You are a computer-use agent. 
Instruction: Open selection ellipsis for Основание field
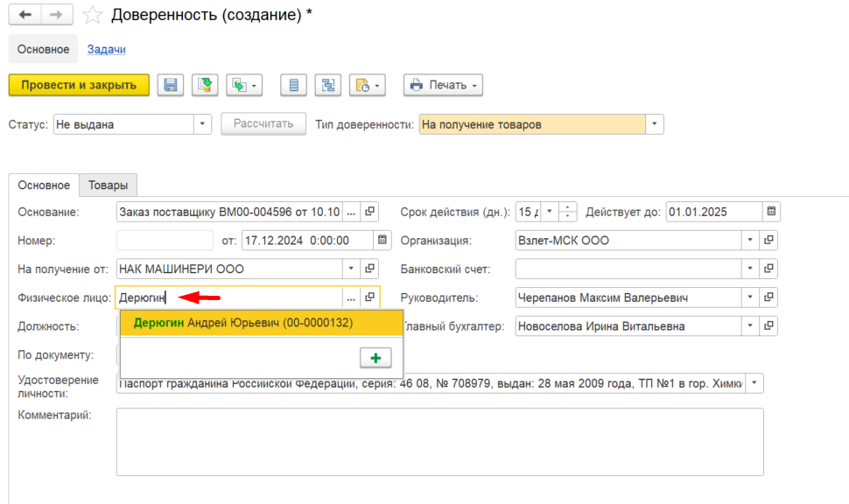point(351,212)
